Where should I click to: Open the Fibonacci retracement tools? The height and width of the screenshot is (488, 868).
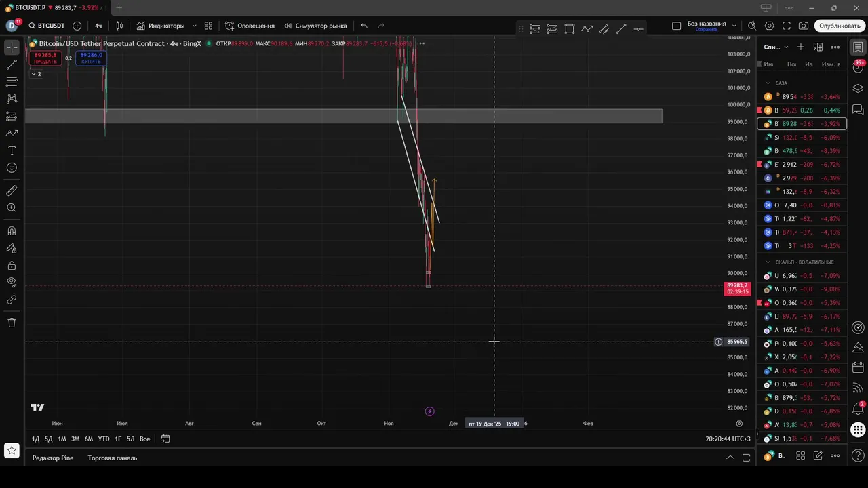(12, 82)
